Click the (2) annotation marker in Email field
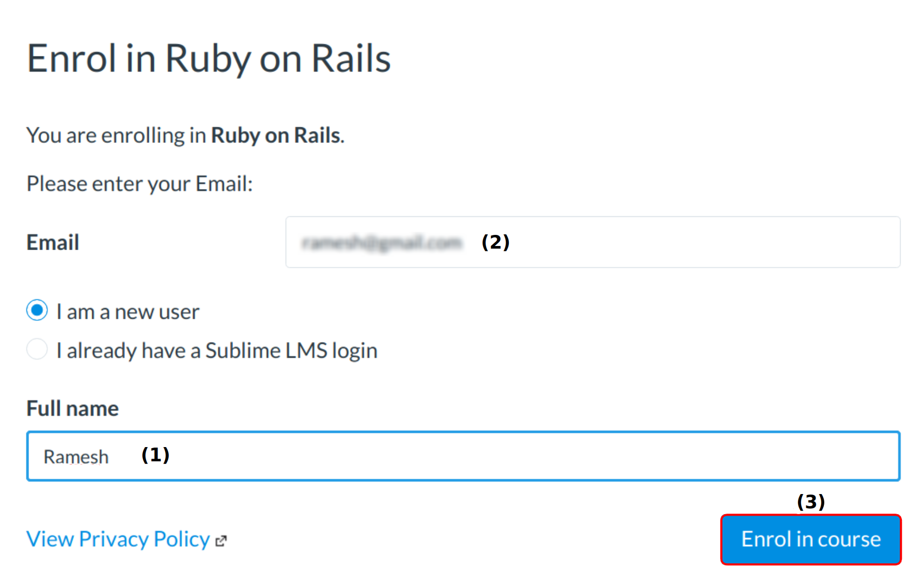This screenshot has height=588, width=924. point(495,242)
